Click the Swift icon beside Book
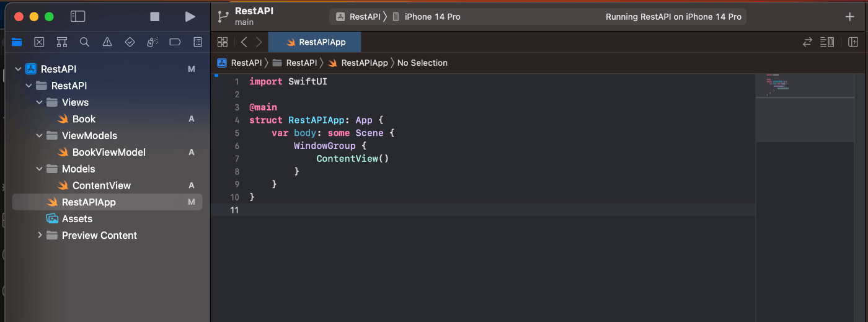 63,119
